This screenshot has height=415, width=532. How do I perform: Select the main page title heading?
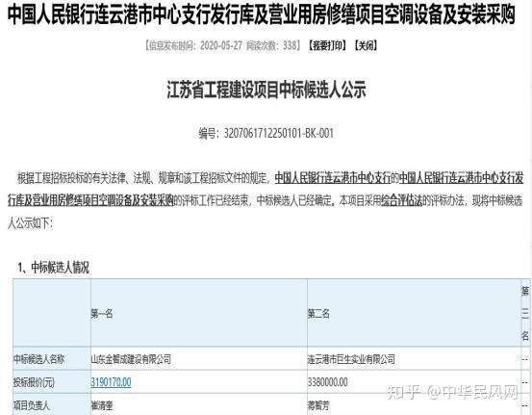click(x=262, y=15)
